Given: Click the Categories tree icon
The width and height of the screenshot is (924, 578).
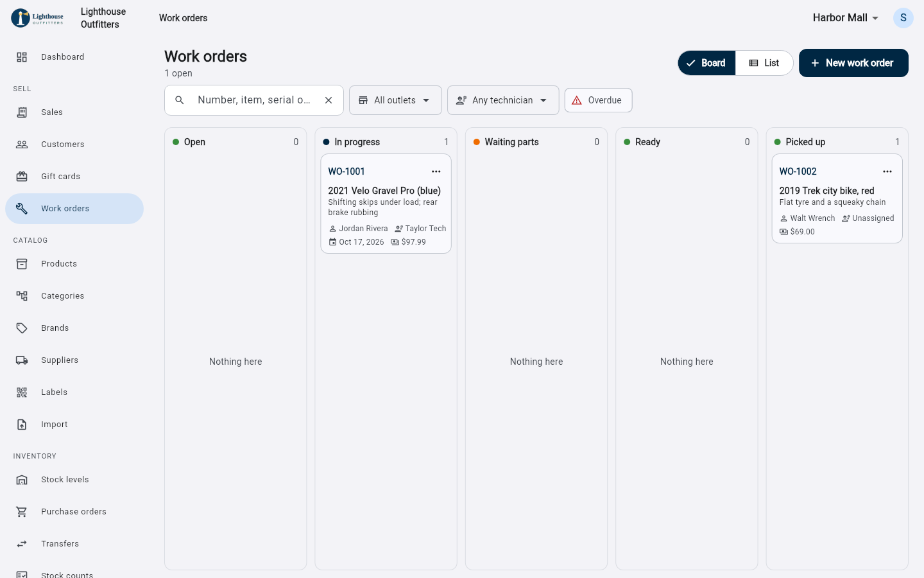Looking at the screenshot, I should [x=22, y=296].
